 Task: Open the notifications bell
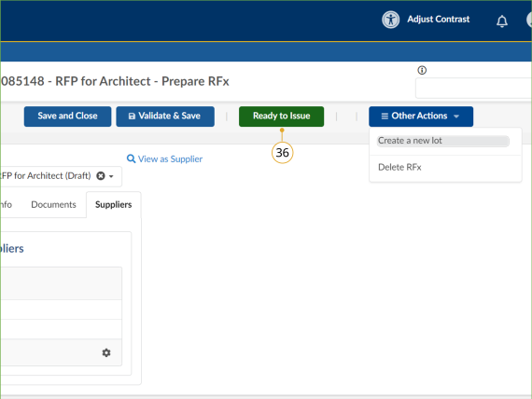click(x=502, y=21)
